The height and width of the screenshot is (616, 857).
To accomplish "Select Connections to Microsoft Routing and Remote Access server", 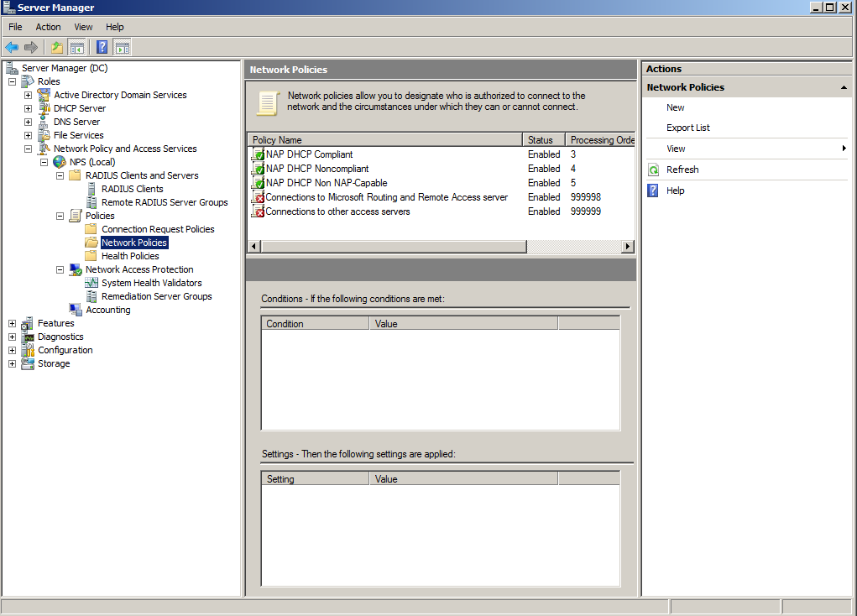I will click(386, 197).
